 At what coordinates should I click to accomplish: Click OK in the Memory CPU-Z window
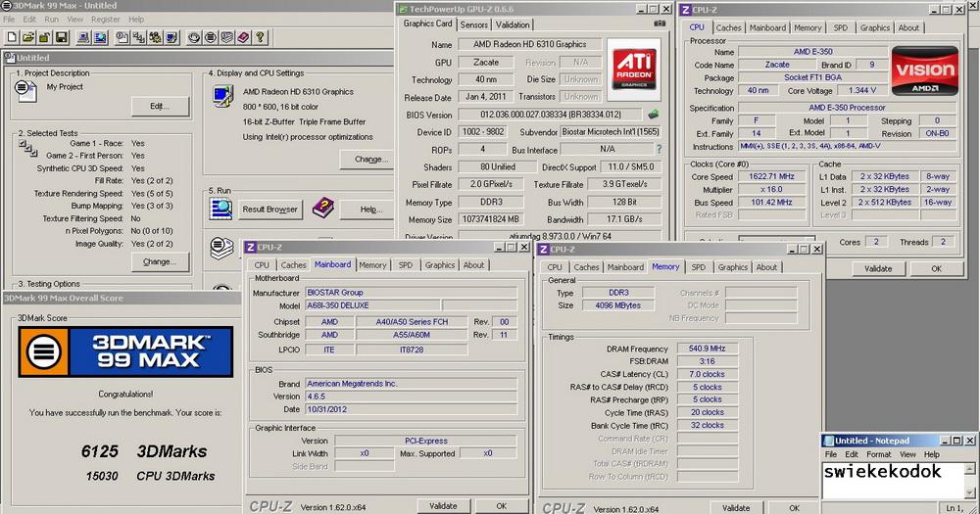click(x=794, y=508)
